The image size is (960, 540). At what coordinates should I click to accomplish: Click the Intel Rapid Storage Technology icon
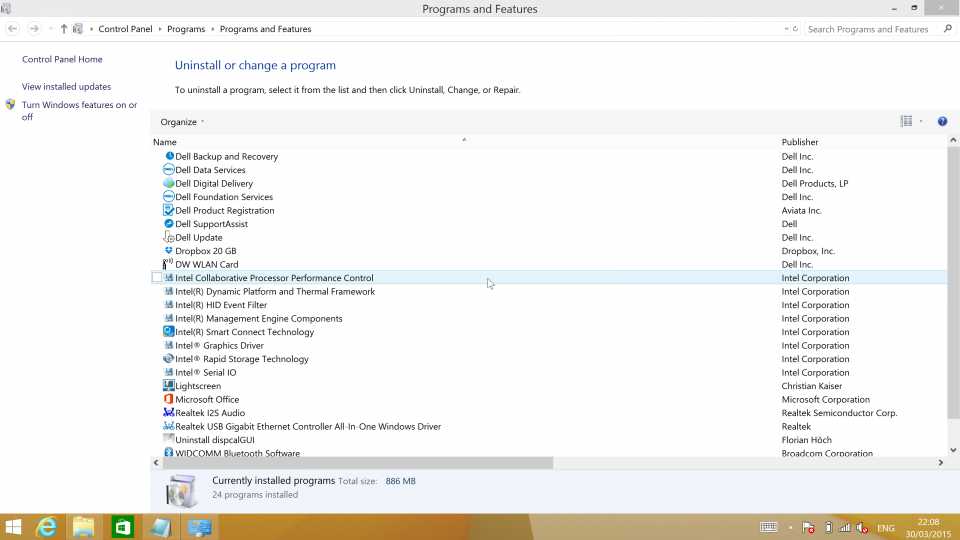pos(169,358)
